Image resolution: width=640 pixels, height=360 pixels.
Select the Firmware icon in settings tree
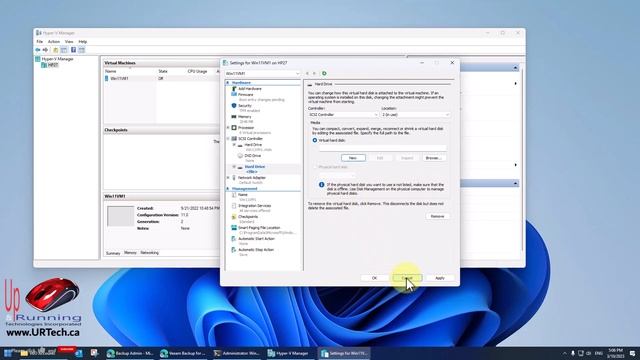(234, 94)
